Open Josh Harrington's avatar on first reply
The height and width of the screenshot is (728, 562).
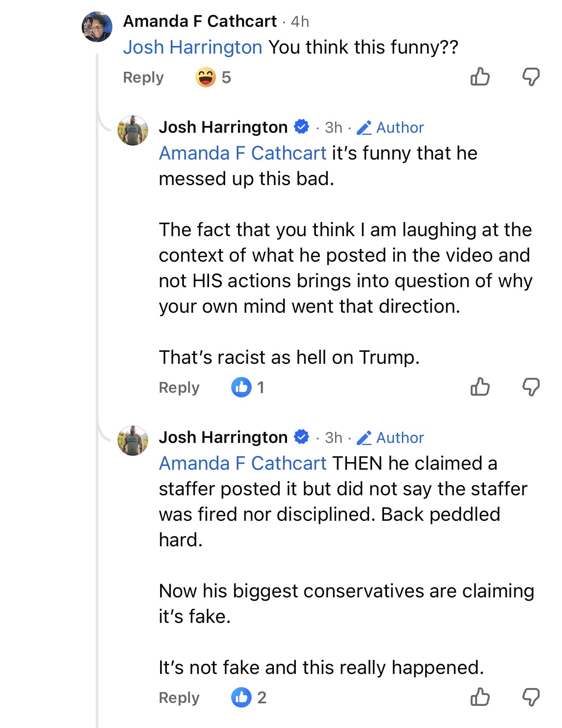[133, 130]
